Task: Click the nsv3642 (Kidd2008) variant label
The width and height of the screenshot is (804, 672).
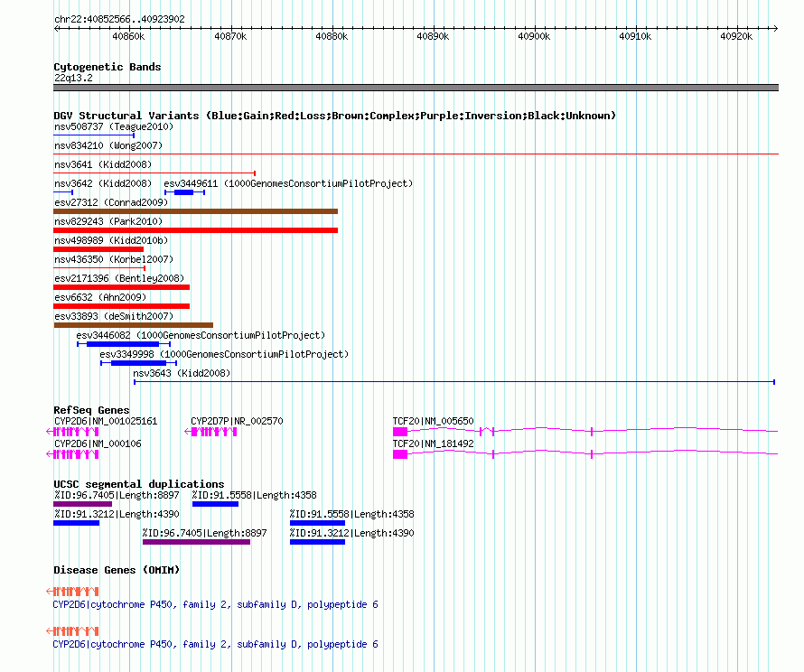Action: [x=103, y=183]
